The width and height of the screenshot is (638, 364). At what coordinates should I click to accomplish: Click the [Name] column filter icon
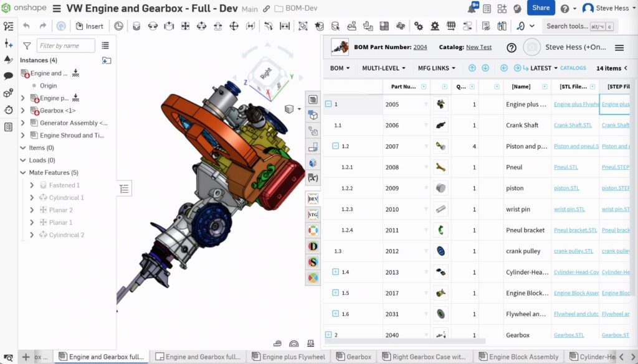coord(545,86)
